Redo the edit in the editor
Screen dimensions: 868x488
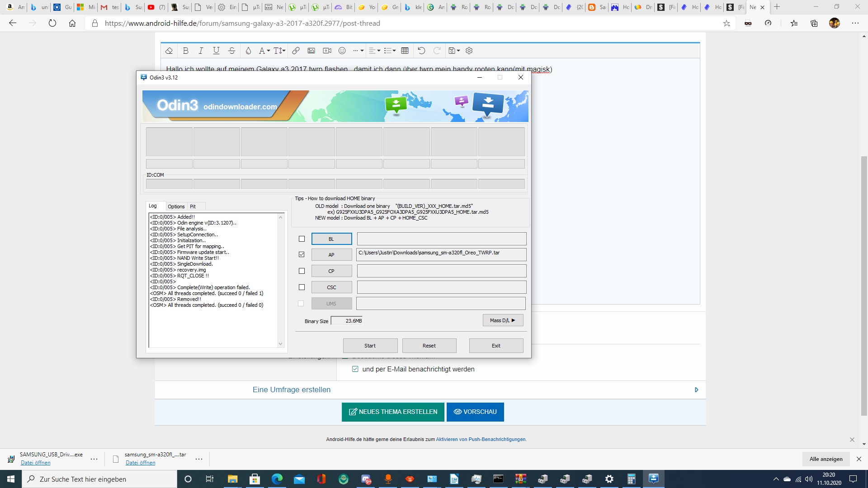(437, 51)
